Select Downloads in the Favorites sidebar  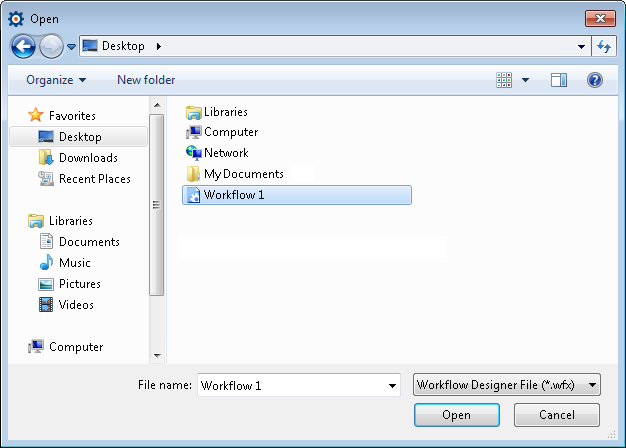pos(88,158)
